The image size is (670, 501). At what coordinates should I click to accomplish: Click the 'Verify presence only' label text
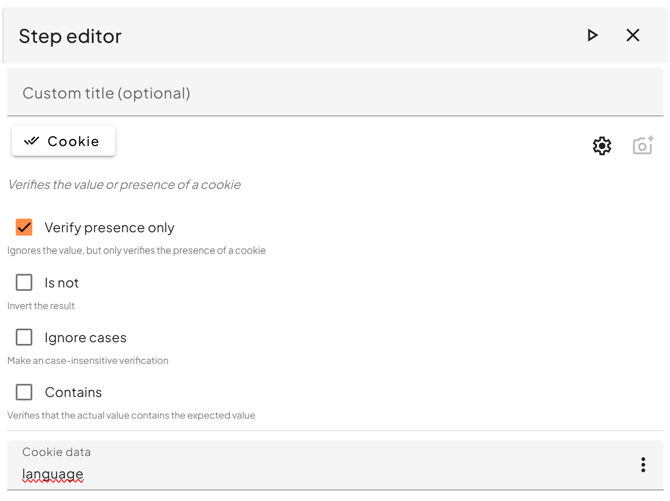(x=109, y=228)
